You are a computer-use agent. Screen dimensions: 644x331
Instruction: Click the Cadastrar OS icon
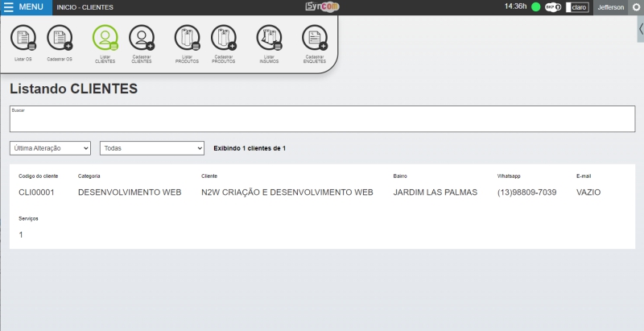click(60, 38)
